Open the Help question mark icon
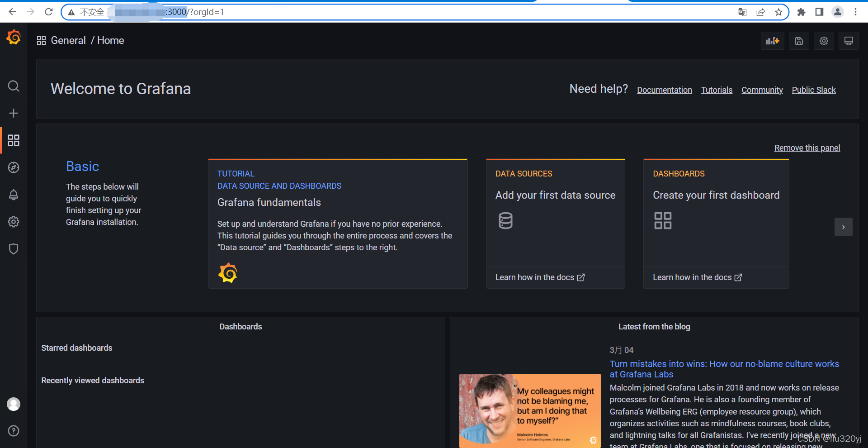This screenshot has width=868, height=448. click(x=14, y=431)
